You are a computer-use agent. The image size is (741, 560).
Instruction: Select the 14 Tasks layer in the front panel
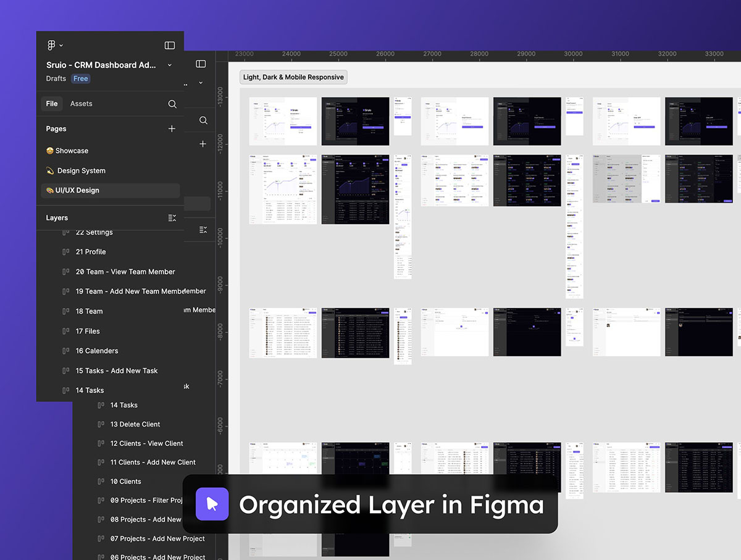(90, 390)
